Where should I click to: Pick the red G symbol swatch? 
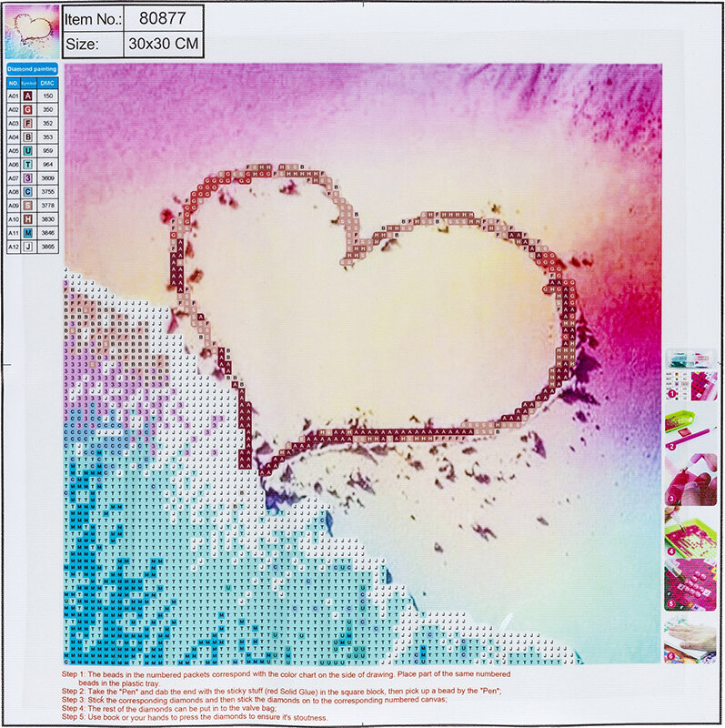point(28,109)
